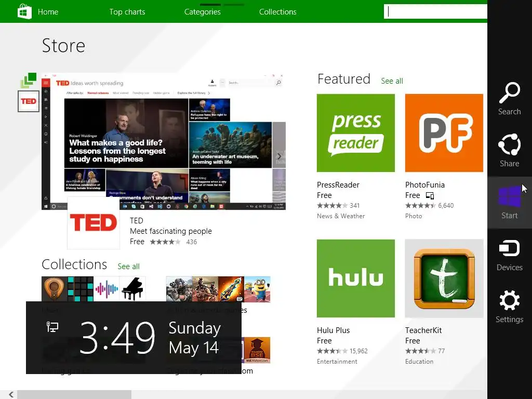The width and height of the screenshot is (532, 399).
Task: Click the next arrow in TED screenshot
Action: point(279,156)
